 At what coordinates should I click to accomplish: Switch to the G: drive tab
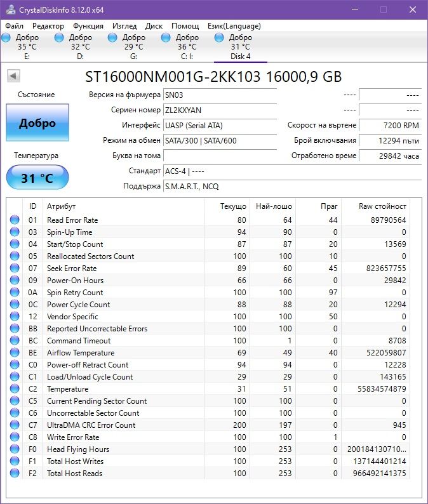pyautogui.click(x=134, y=47)
